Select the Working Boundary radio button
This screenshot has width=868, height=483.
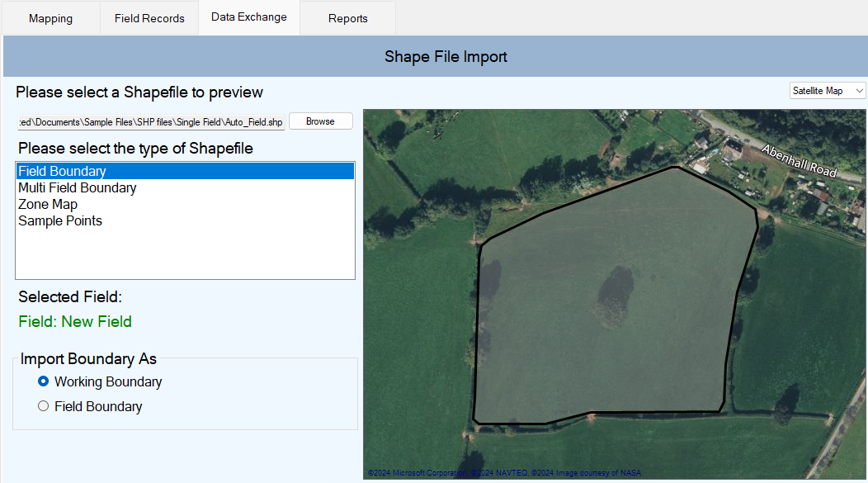43,381
